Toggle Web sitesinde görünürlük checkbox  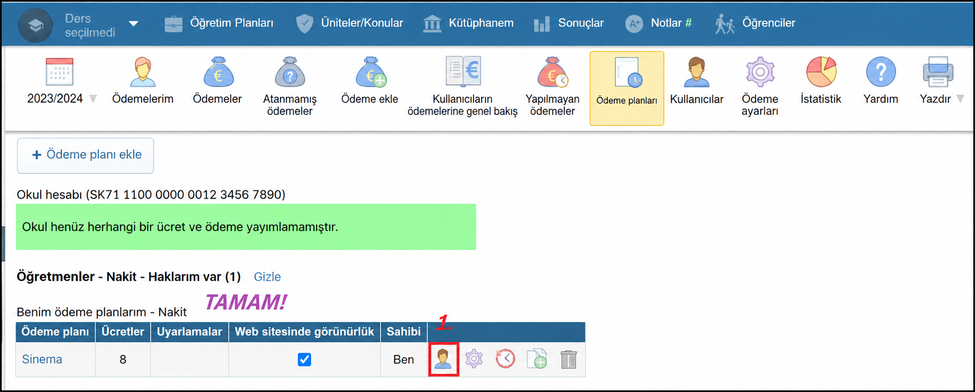coord(304,359)
